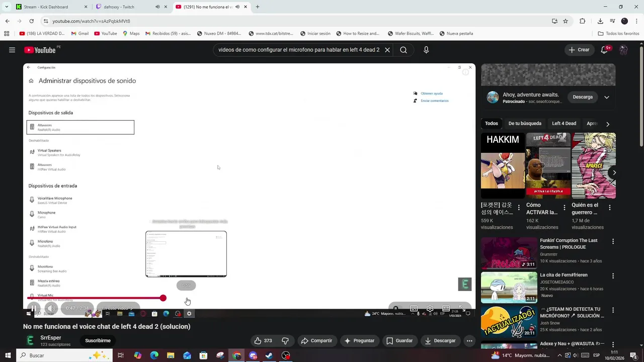Screen dimensions: 644x362
Task: Subscribe with the Suscribirme button
Action: (x=98, y=340)
